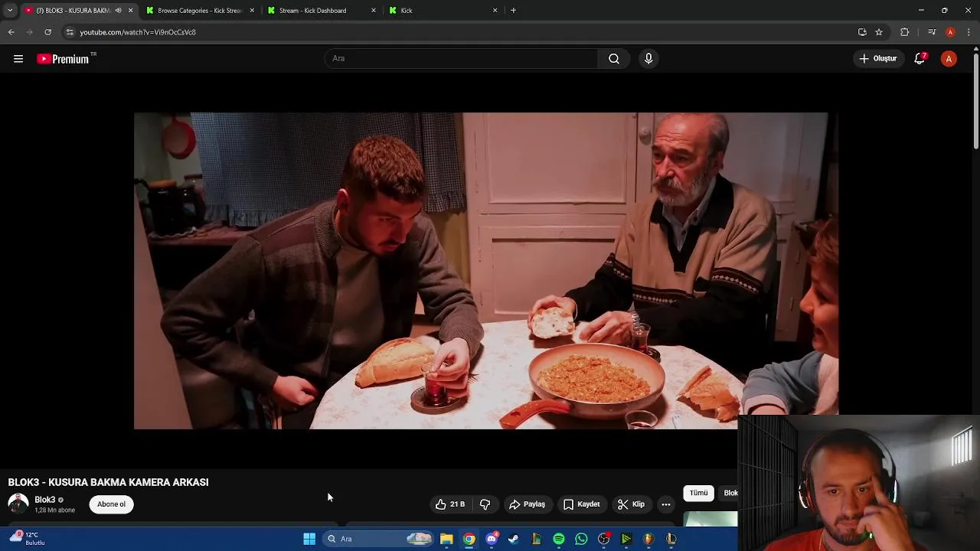Open more actions three-dot menu below video

(x=666, y=504)
